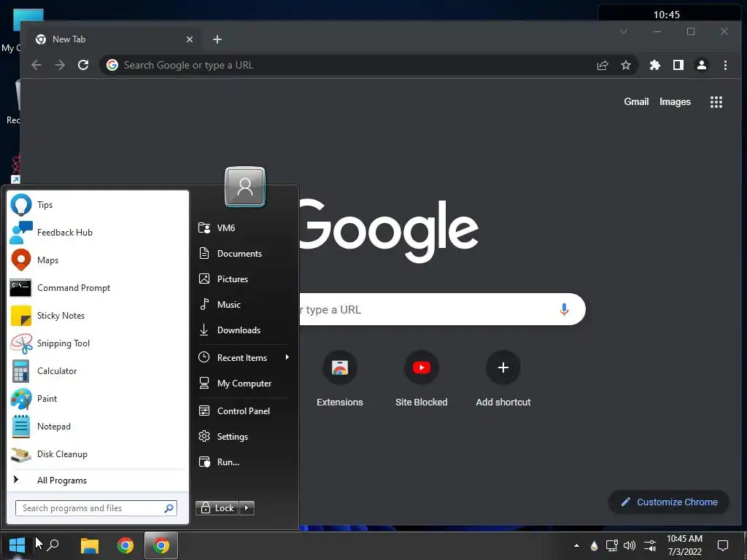Open Music folder entry
Image resolution: width=747 pixels, height=560 pixels.
[x=243, y=304]
